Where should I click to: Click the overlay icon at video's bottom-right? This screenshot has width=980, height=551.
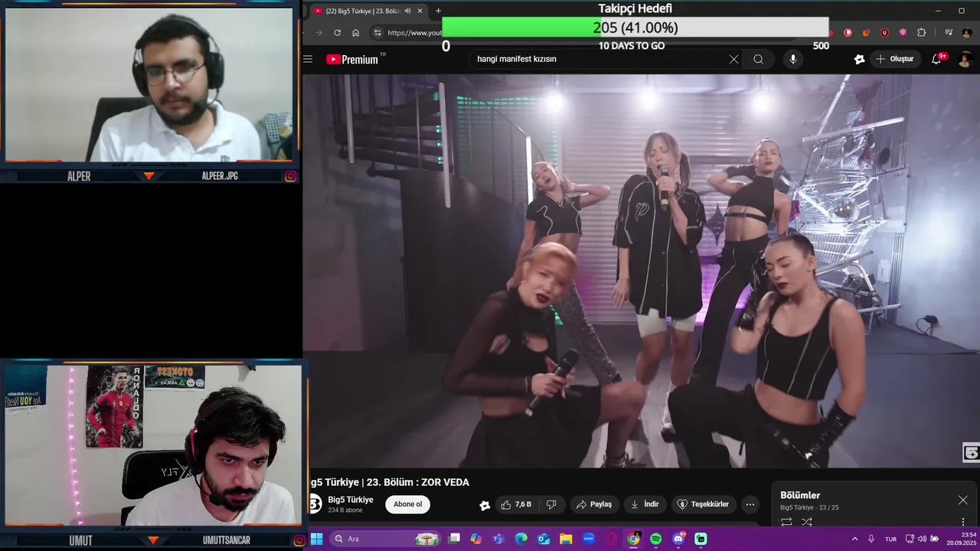[x=971, y=453]
